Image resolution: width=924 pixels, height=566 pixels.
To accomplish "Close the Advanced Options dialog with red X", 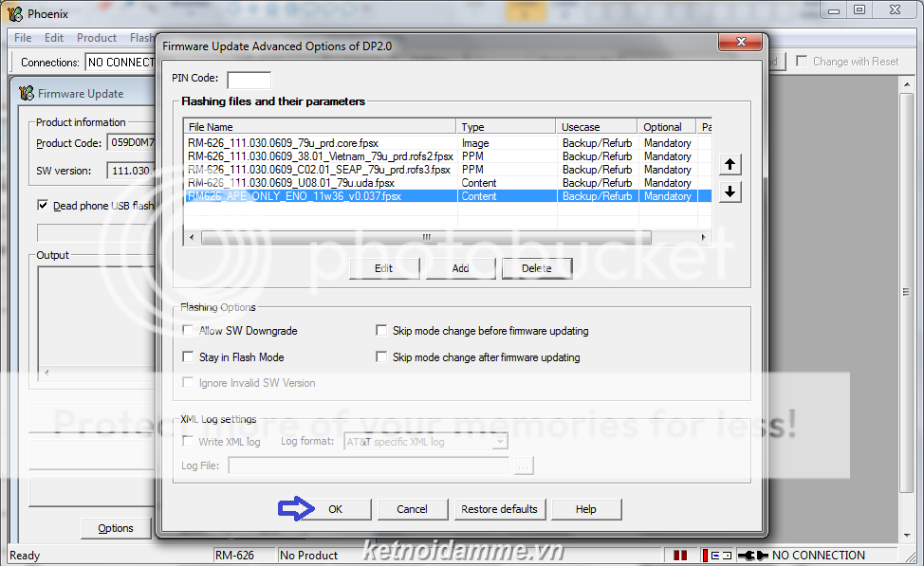I will pos(741,42).
